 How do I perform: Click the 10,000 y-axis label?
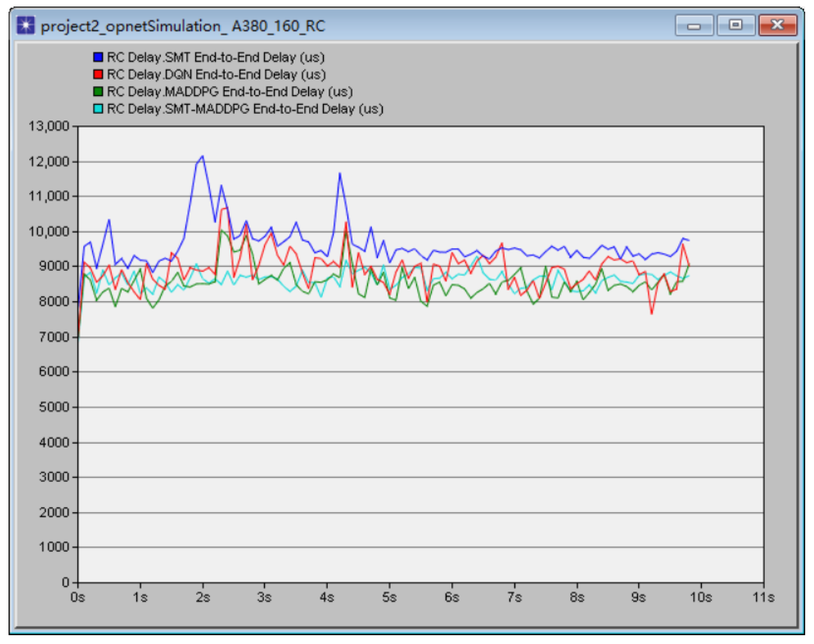(x=49, y=231)
